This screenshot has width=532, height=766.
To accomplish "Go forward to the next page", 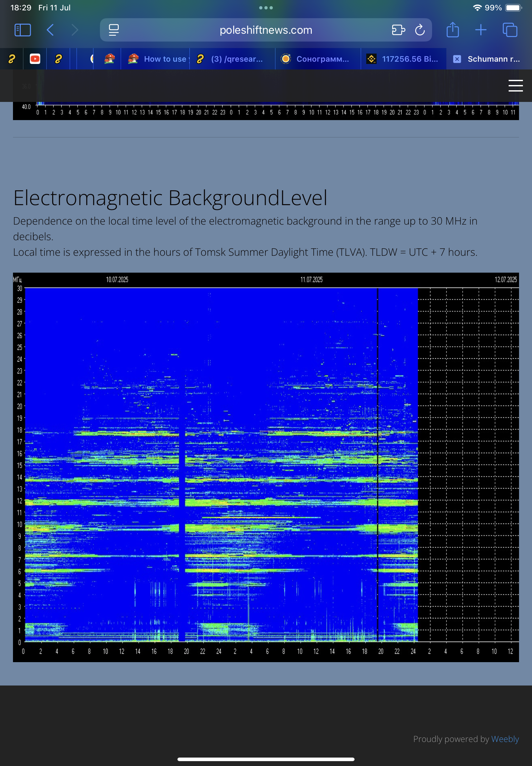I will coord(75,30).
